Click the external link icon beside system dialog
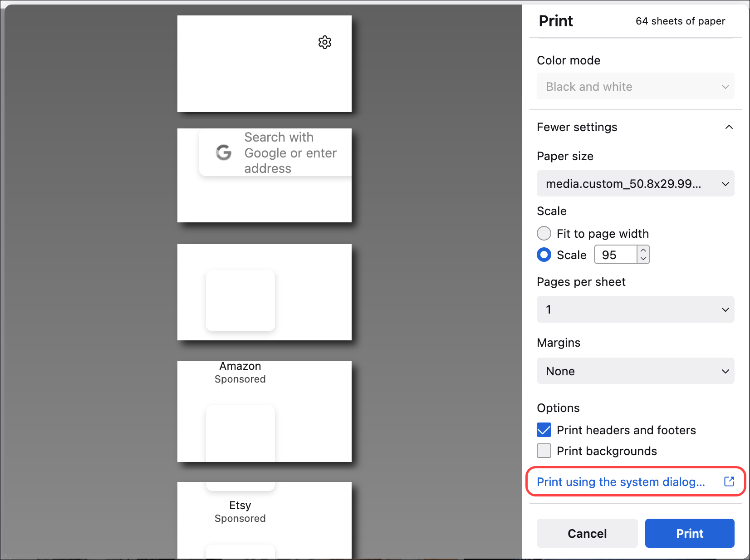This screenshot has width=750, height=560. click(x=729, y=481)
